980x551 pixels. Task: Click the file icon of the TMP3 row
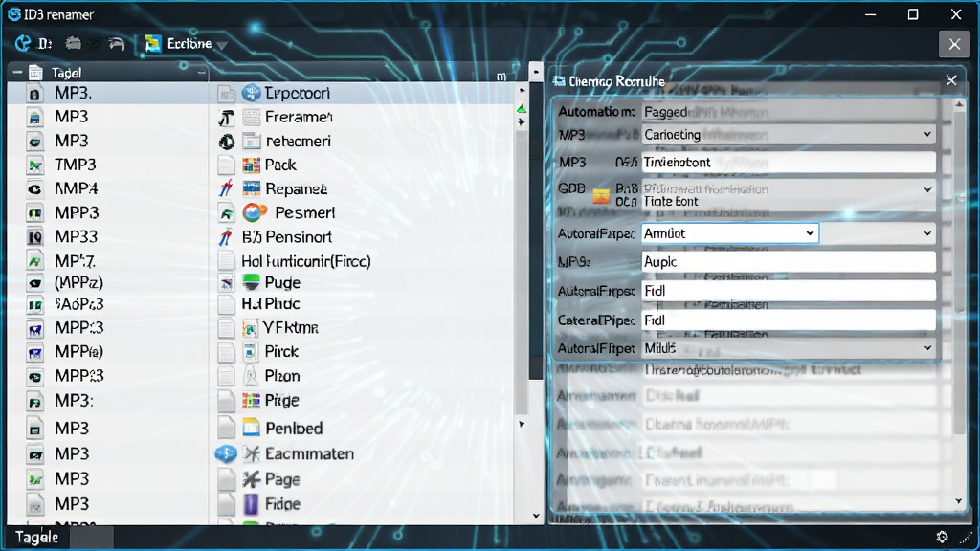pos(35,165)
